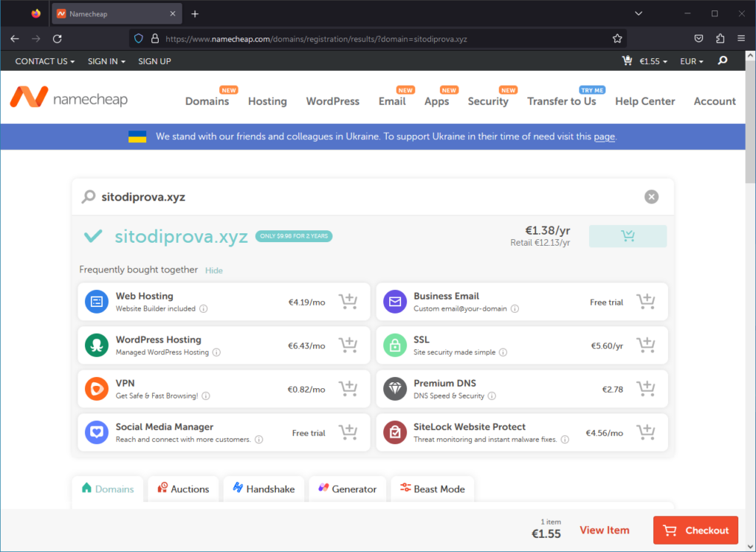Click the Checkout button
The image size is (756, 552).
pos(695,531)
